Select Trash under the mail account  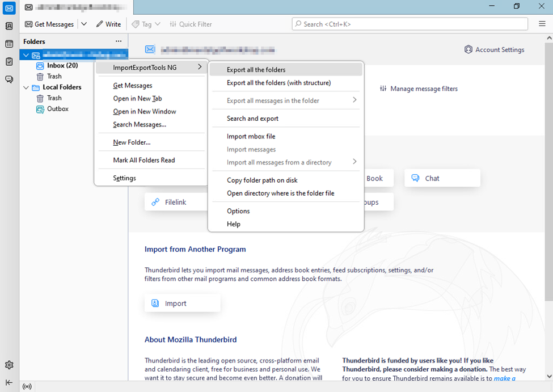[x=54, y=76]
